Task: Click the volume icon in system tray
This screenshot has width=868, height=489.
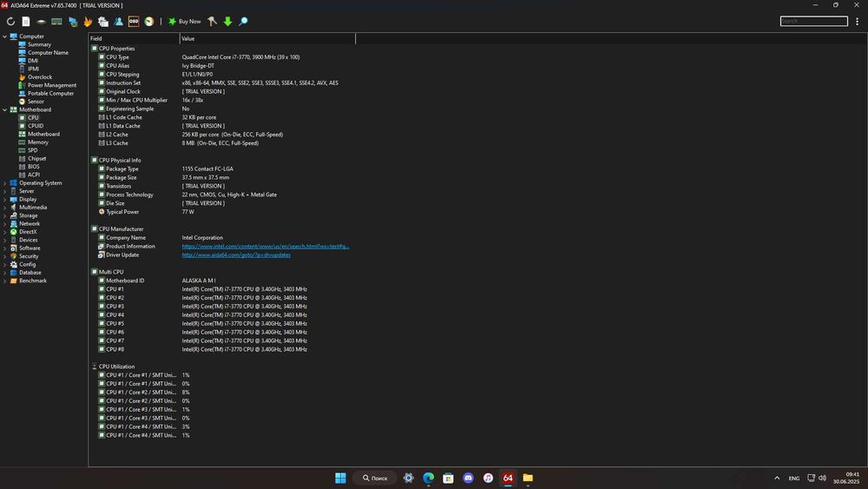Action: pyautogui.click(x=823, y=478)
